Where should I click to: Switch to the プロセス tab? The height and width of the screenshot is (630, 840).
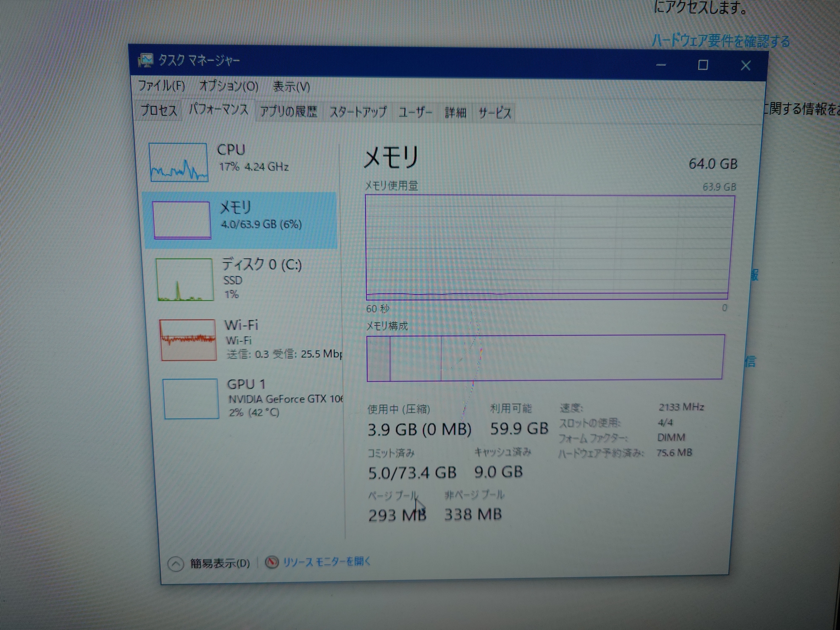coord(159,111)
